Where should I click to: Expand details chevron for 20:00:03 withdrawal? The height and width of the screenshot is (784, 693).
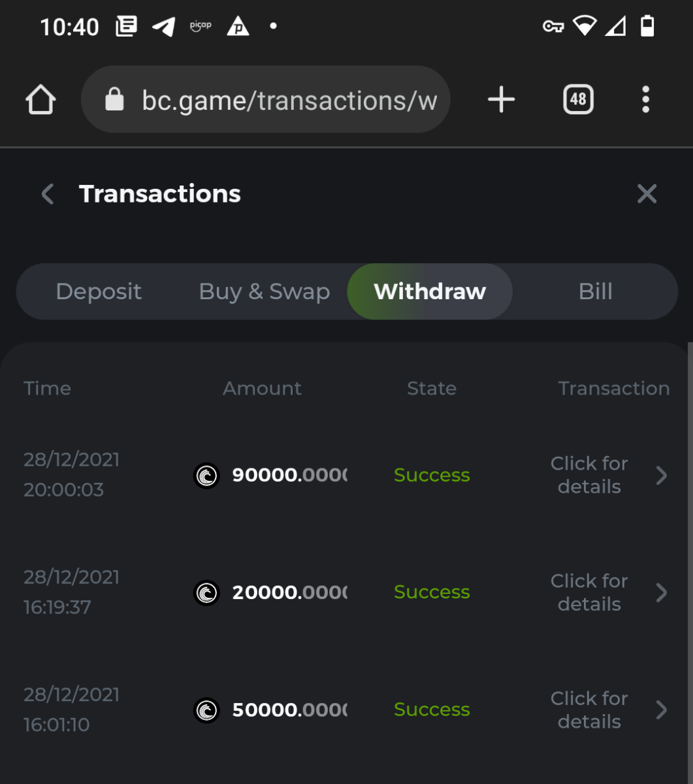pyautogui.click(x=662, y=476)
